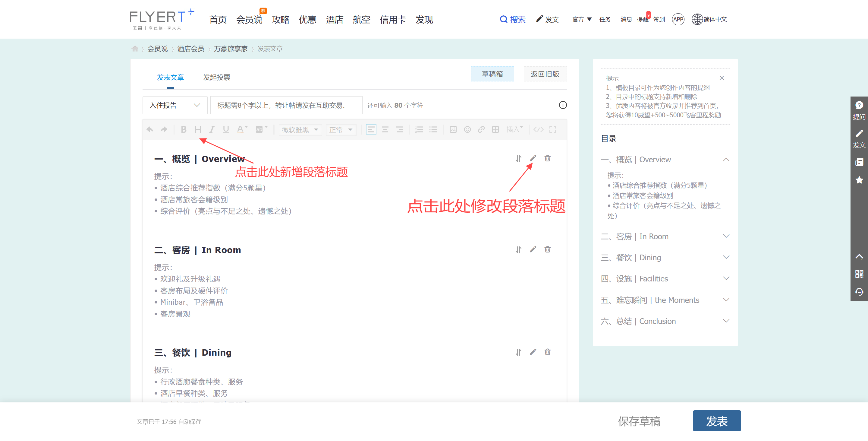Click the undo arrow in editor toolbar
The height and width of the screenshot is (441, 868).
point(150,129)
